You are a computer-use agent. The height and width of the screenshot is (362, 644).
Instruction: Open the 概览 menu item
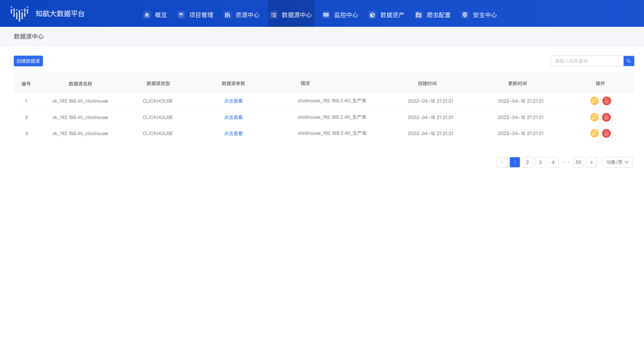(155, 15)
